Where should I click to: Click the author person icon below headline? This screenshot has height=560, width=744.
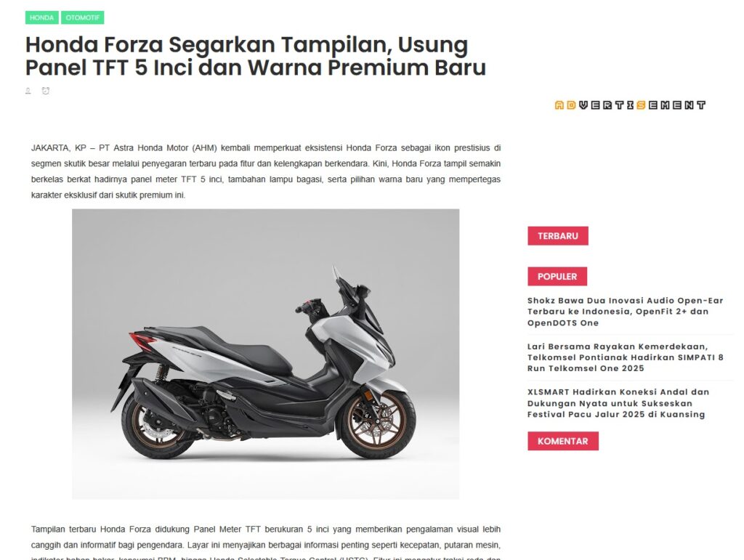tap(28, 91)
